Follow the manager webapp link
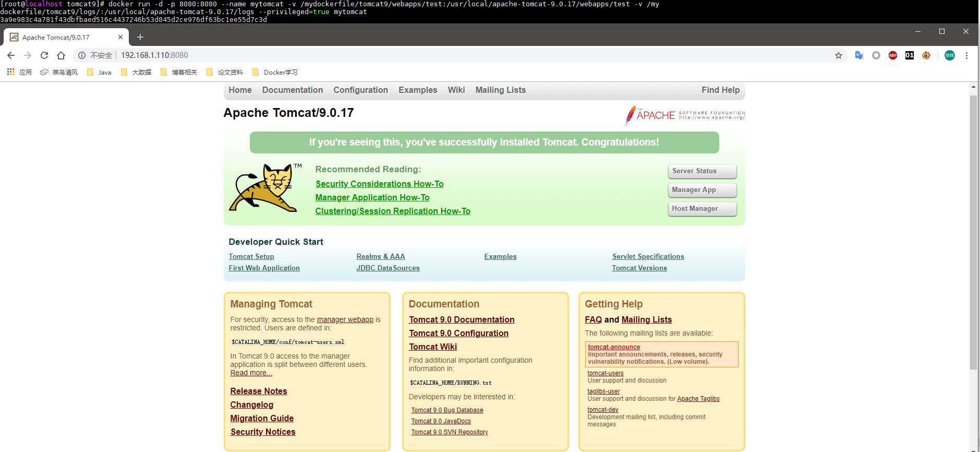Viewport: 980px width, 452px height. click(x=345, y=319)
